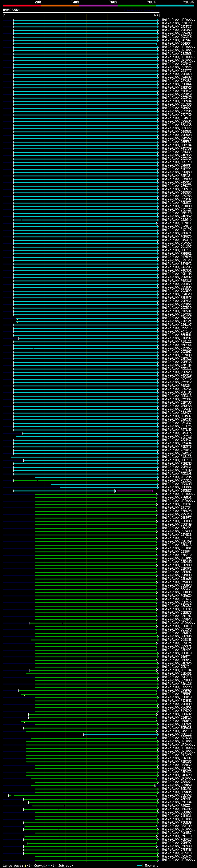Screen dimensions: 197x868
Task: Select label UniRef100_A9PIW4
Action: pyautogui.click(x=176, y=176)
